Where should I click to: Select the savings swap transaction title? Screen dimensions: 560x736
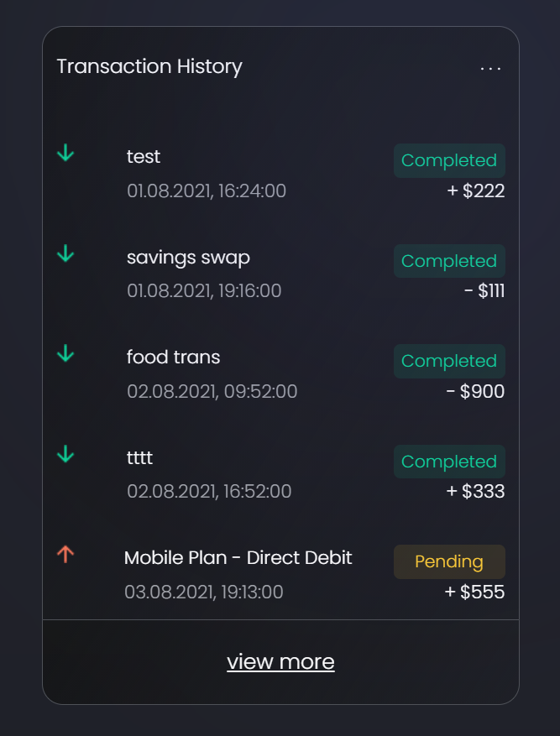point(188,257)
